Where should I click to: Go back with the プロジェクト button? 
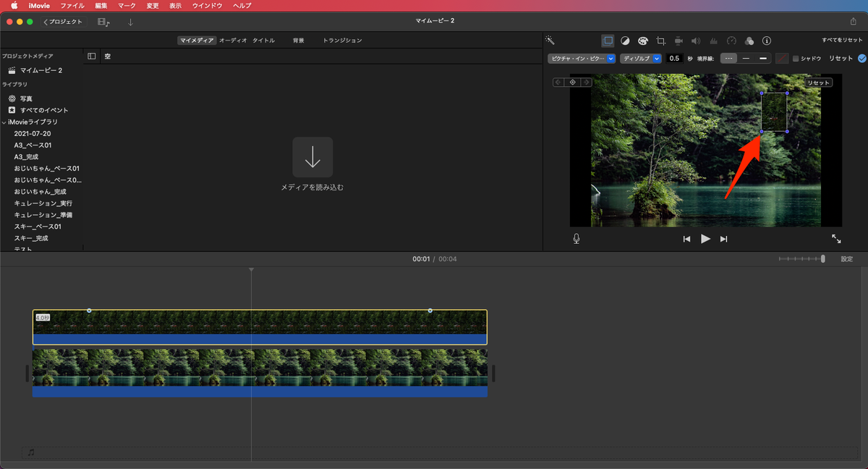[x=63, y=22]
